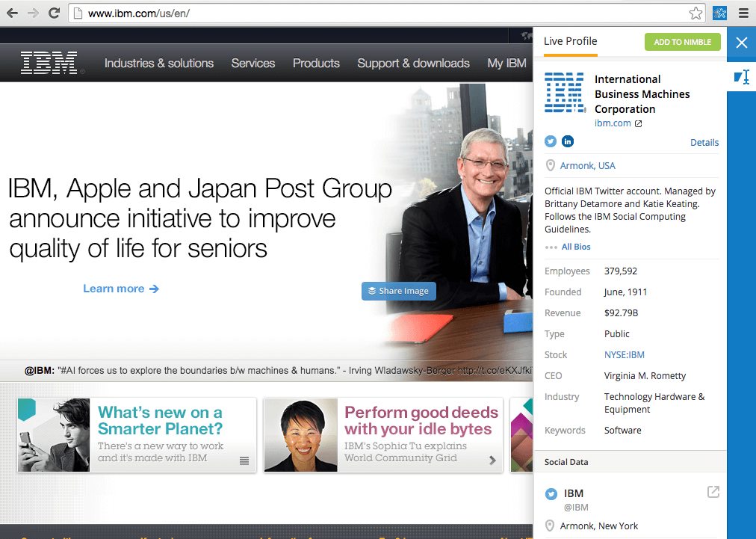Viewport: 756px width, 539px height.
Task: Click the IBM logo in the Live Profile
Action: click(x=565, y=92)
